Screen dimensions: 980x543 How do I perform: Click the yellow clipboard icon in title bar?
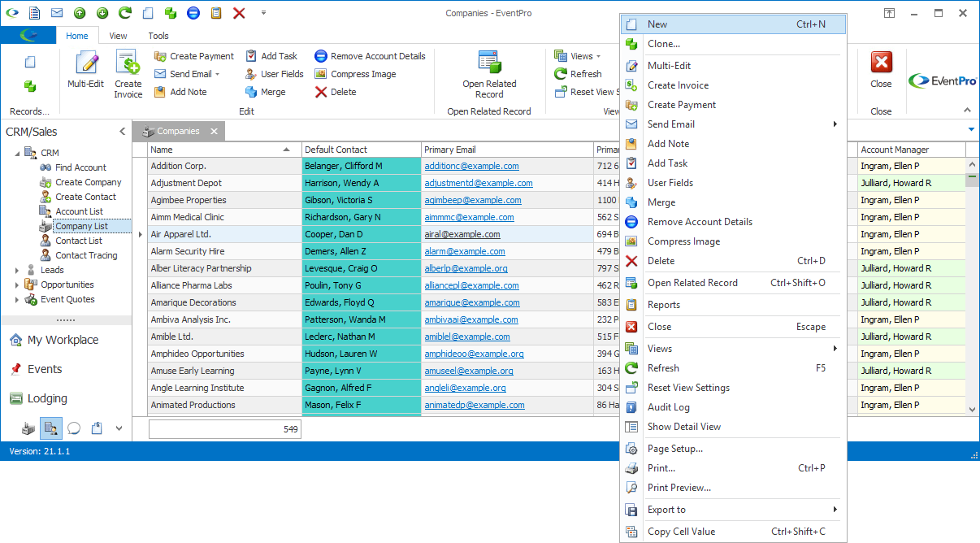click(x=216, y=13)
